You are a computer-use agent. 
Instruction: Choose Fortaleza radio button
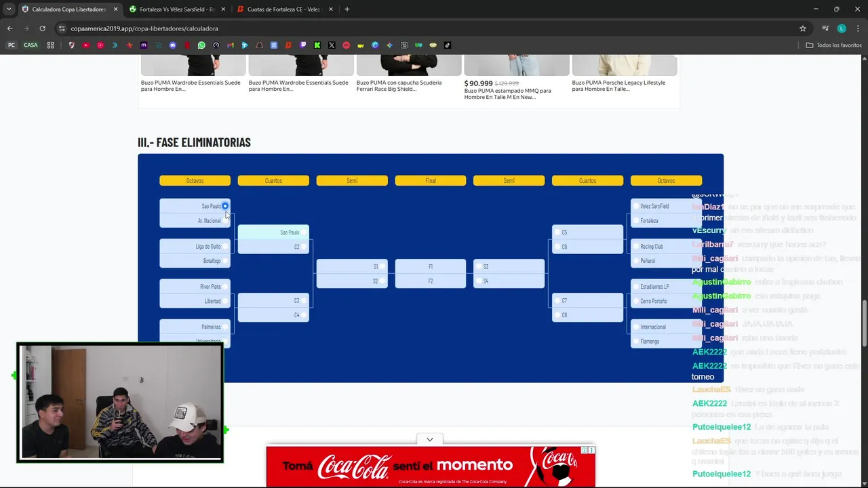pyautogui.click(x=635, y=220)
